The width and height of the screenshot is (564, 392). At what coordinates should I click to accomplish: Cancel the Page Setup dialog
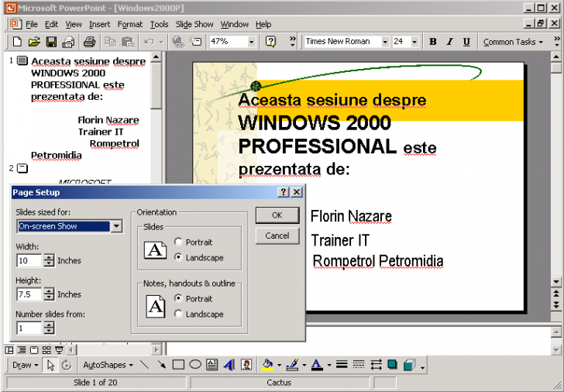point(277,236)
